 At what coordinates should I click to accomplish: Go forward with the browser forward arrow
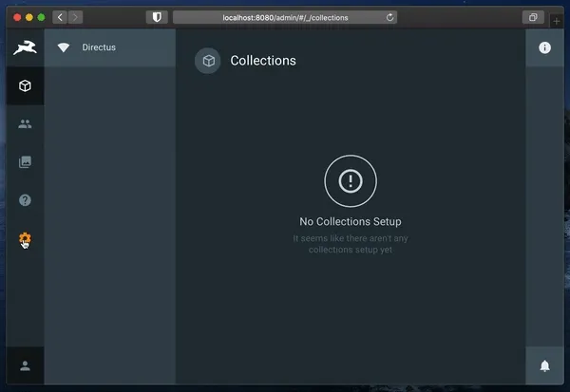(75, 17)
